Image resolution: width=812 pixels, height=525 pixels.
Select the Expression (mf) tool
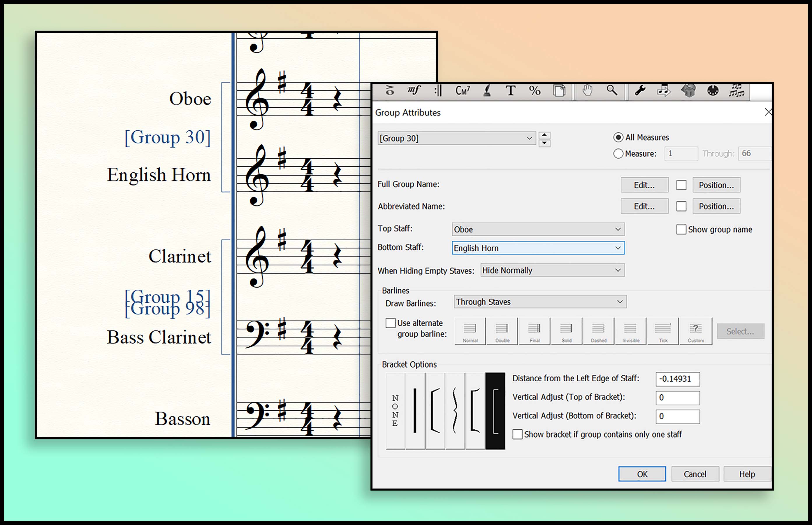[x=414, y=91]
